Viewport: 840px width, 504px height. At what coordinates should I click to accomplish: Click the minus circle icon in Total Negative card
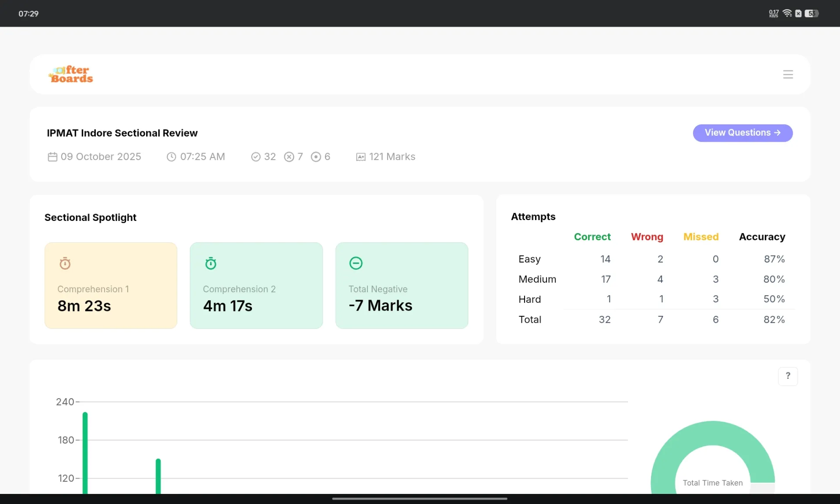pos(356,263)
